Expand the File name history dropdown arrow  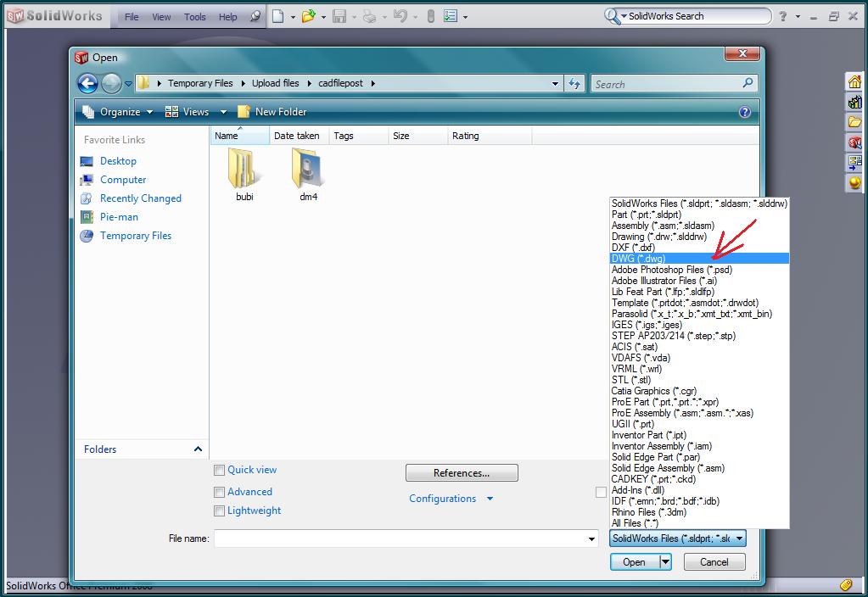(591, 538)
